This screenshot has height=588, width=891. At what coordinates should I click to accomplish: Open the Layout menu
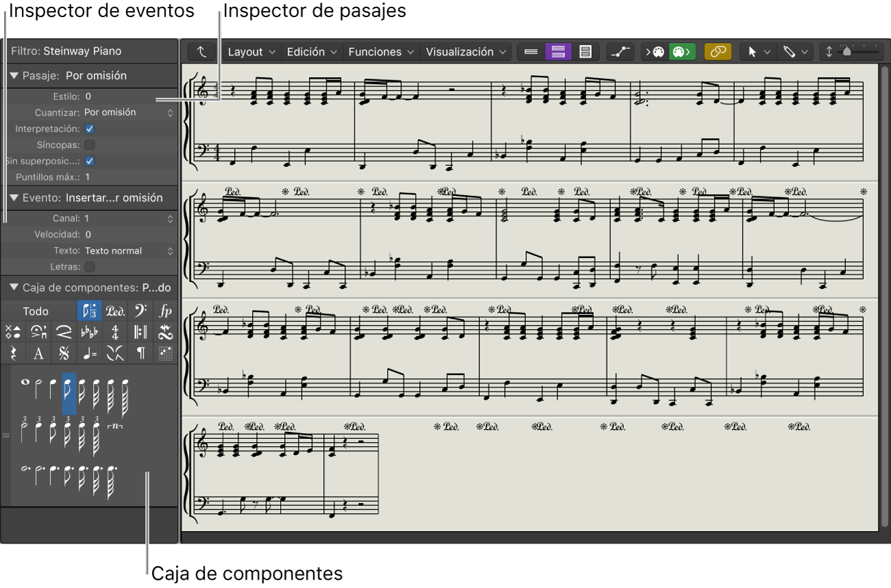[x=251, y=52]
